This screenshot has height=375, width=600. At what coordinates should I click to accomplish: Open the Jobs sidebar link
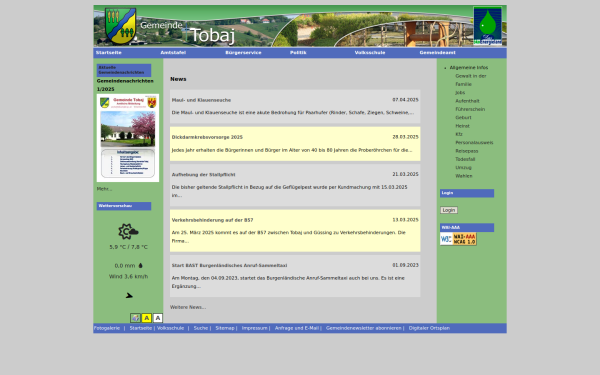pos(460,93)
